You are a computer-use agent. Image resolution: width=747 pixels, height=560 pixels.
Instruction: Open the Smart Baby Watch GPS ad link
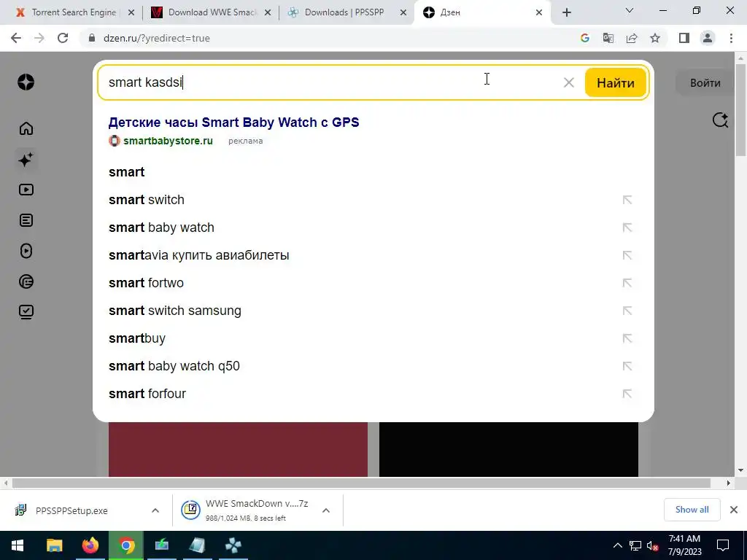coord(233,122)
